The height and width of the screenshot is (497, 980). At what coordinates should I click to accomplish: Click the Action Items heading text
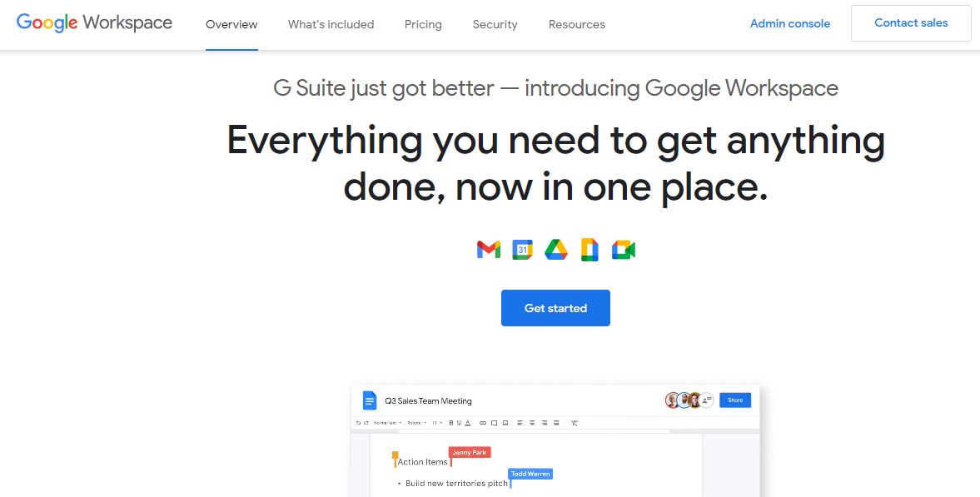422,462
